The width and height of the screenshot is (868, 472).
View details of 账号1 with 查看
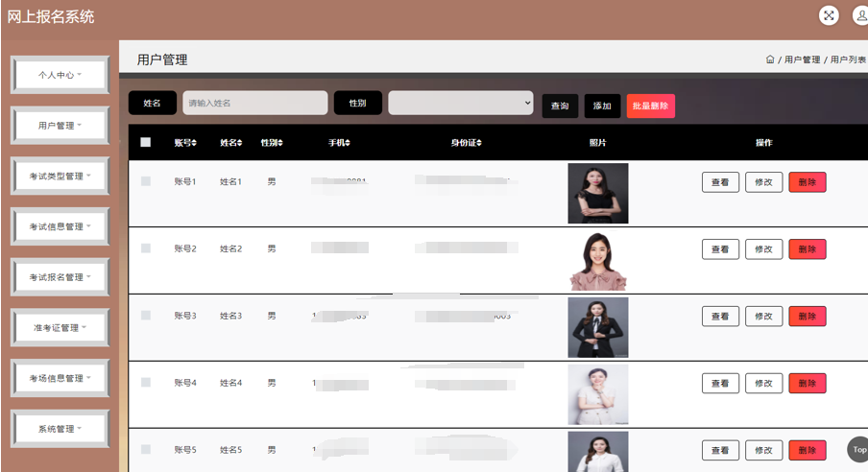[x=720, y=182]
